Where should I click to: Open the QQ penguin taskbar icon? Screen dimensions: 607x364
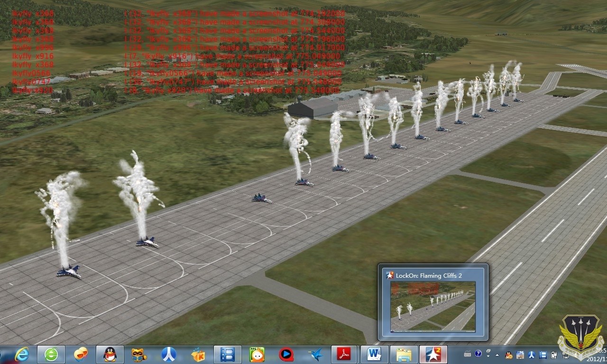[110, 355]
